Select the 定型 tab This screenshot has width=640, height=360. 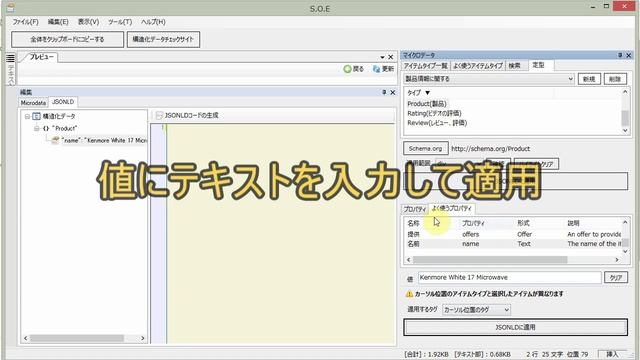538,65
